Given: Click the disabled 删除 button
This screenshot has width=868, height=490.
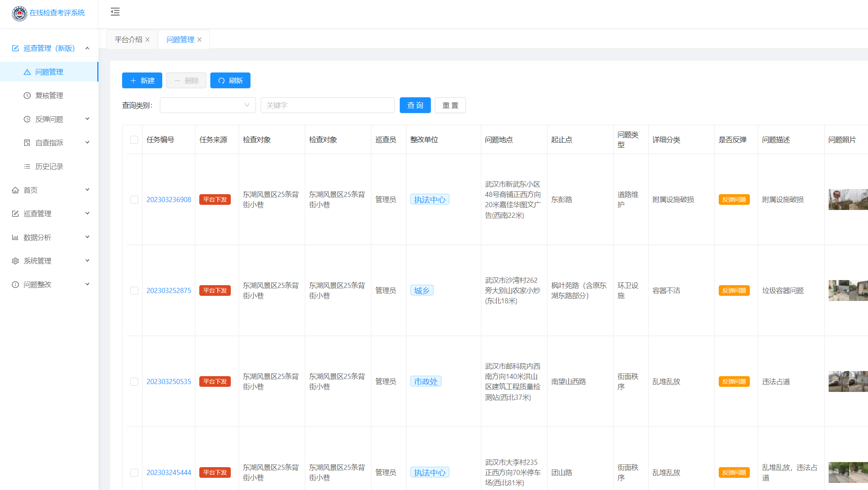Looking at the screenshot, I should [186, 80].
